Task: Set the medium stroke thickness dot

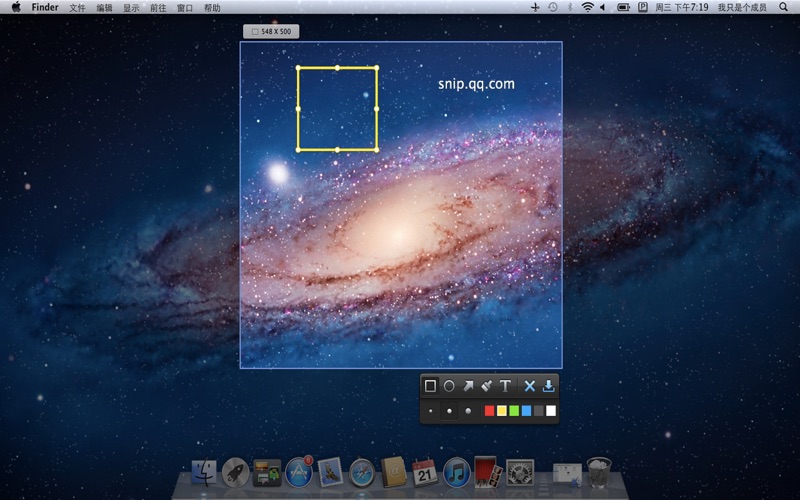Action: click(449, 410)
